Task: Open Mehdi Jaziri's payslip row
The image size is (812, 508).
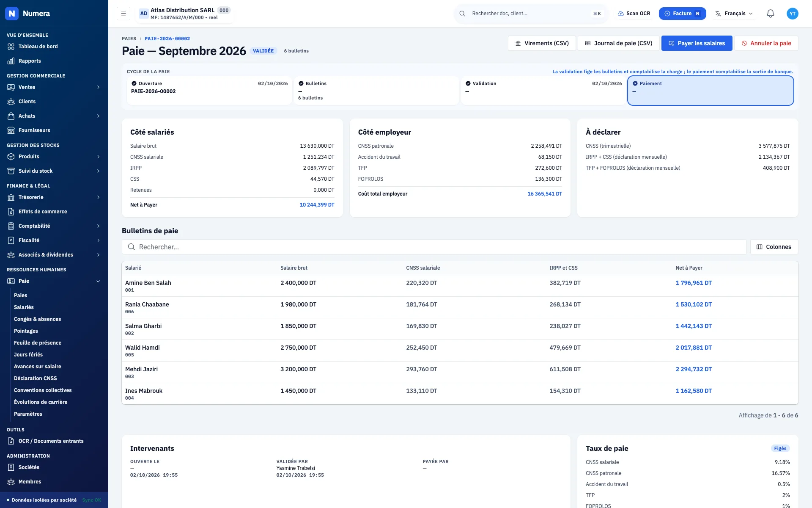Action: (460, 372)
